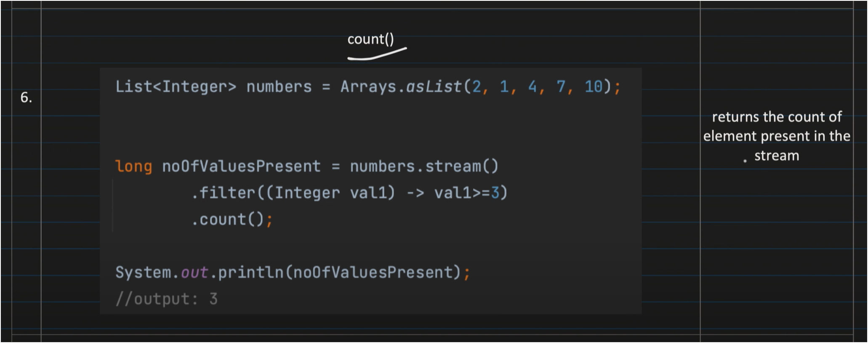
Task: Click the Arrays.asList method call
Action: (401, 87)
